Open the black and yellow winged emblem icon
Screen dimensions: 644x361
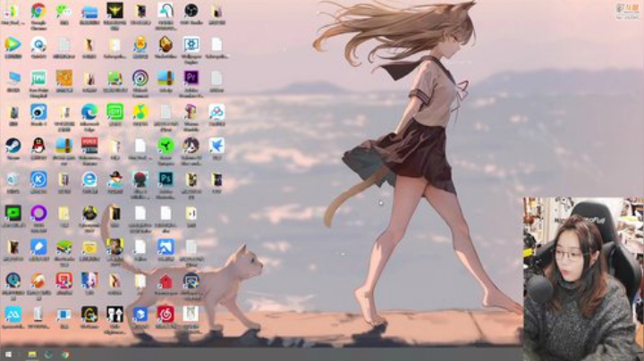point(114,11)
